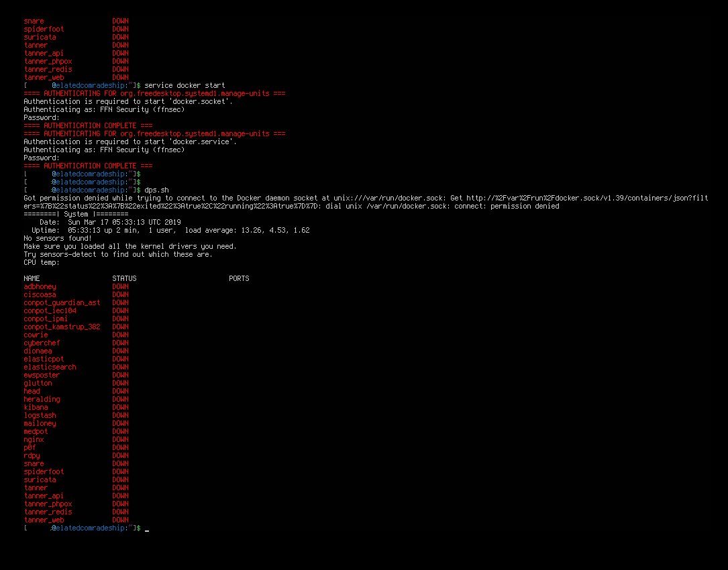Select the adbhoney service name

[x=40, y=286]
